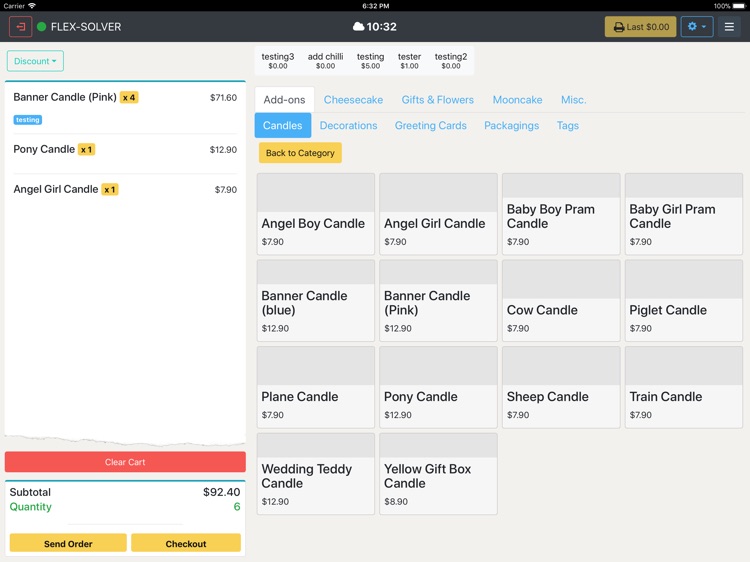Select the Greeting Cards subcategory
The height and width of the screenshot is (562, 750).
pos(430,125)
